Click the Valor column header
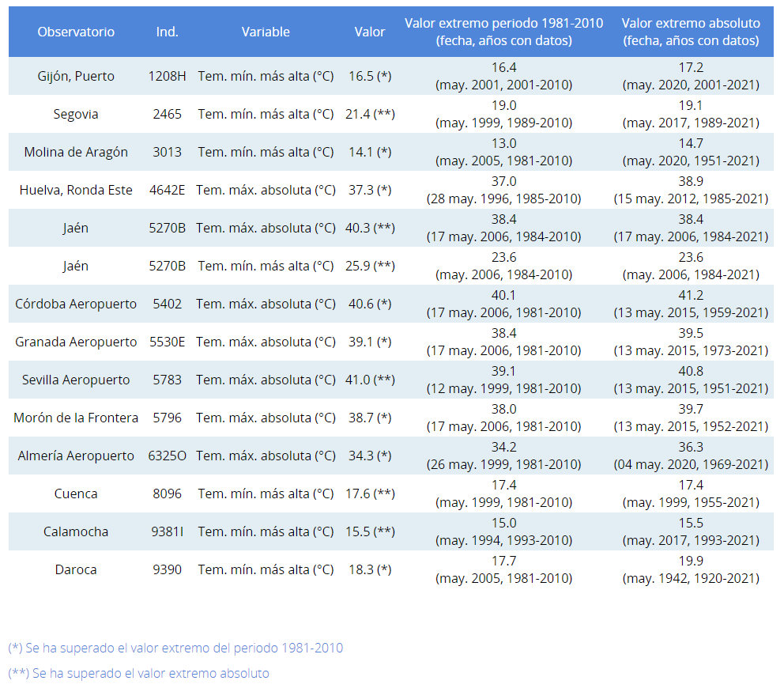Viewport: 784px width, 692px height. (370, 32)
